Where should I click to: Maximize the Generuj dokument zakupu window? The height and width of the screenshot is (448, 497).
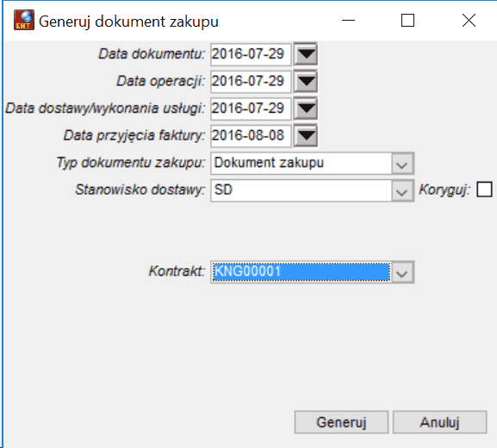tap(407, 21)
